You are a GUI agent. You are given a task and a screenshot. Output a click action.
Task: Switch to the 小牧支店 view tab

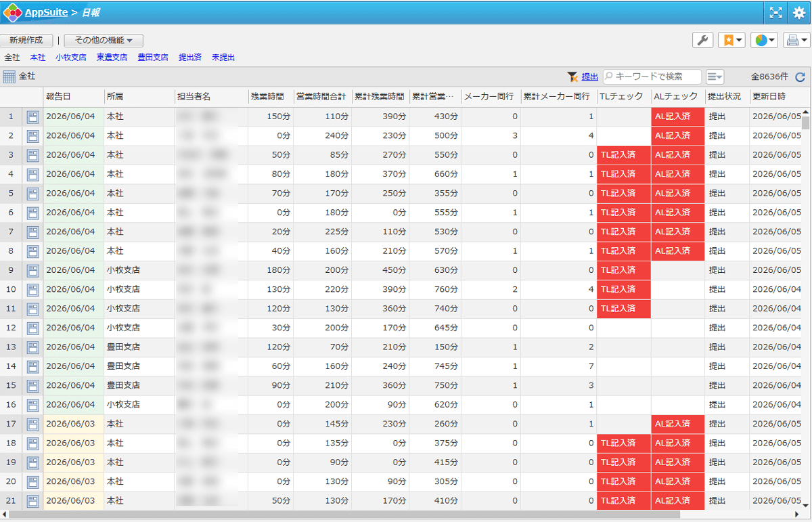pyautogui.click(x=71, y=58)
